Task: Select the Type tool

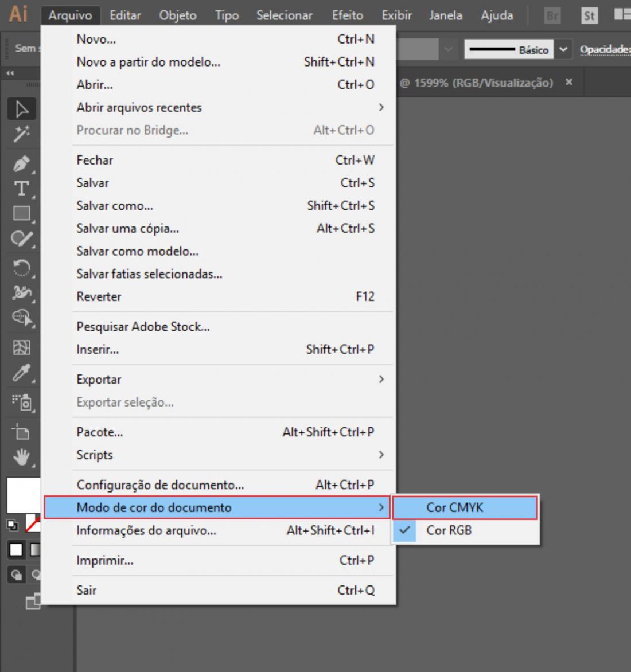Action: pos(22,189)
